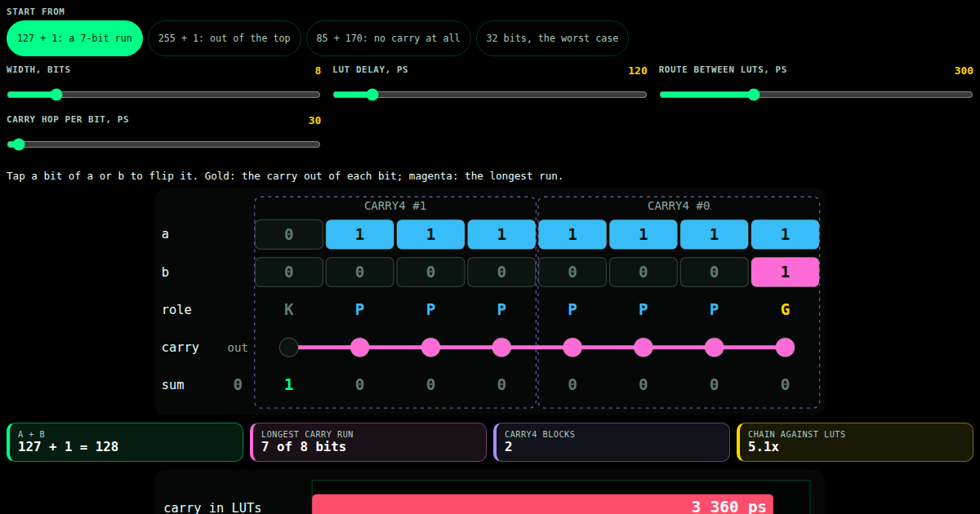Flip bit 6 of a in CARRY4 #1

tap(359, 234)
